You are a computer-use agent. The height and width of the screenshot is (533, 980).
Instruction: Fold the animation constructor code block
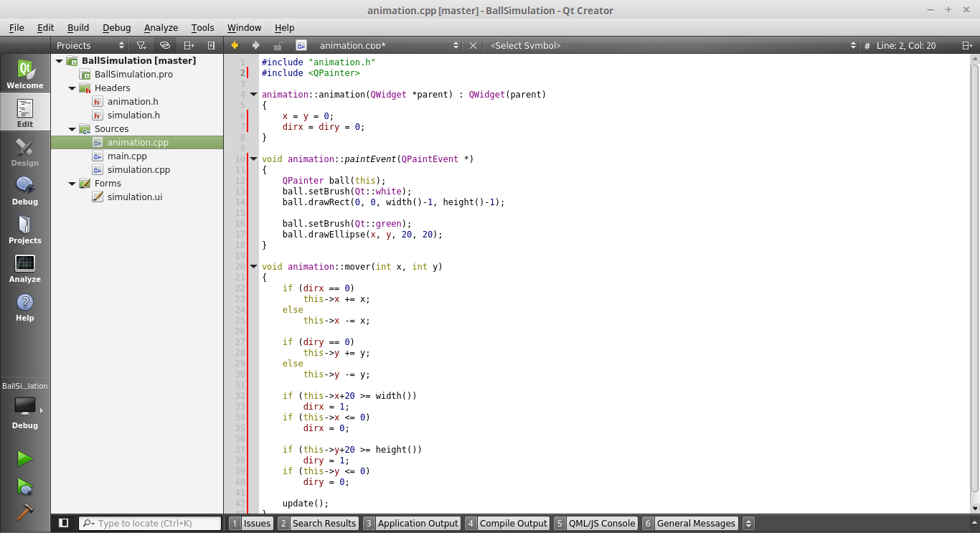click(x=253, y=94)
